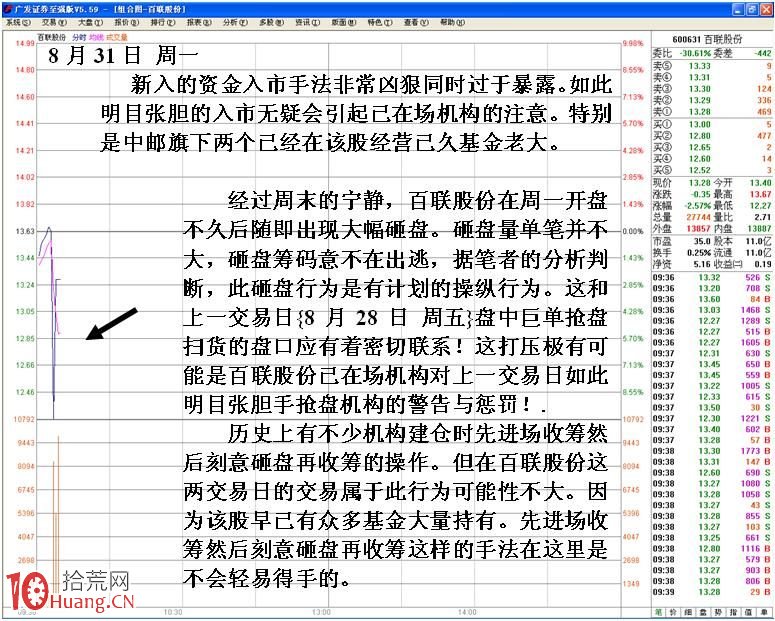
Task: Click the 600631 百联股份 stock header
Action: (x=707, y=39)
